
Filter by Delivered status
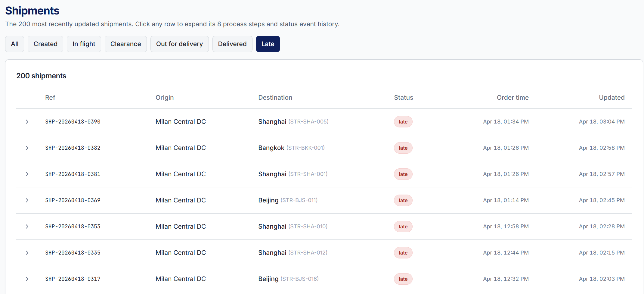[x=232, y=44]
